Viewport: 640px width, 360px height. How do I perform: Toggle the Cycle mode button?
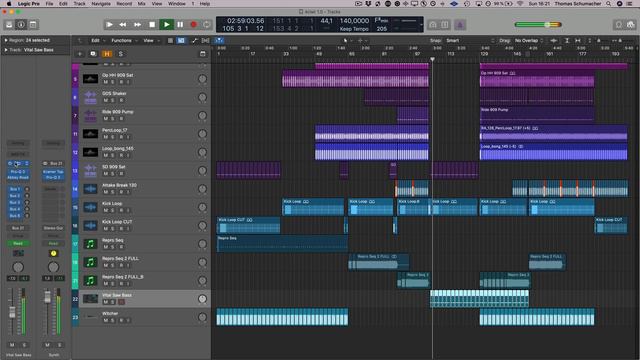point(207,25)
